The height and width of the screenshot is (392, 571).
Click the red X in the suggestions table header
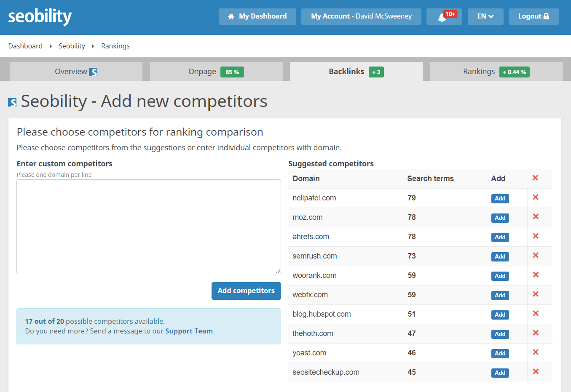point(535,178)
